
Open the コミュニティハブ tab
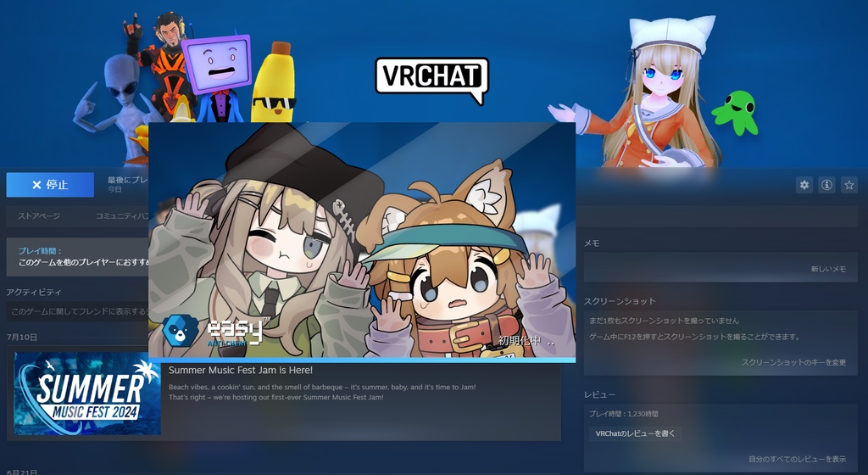click(122, 216)
